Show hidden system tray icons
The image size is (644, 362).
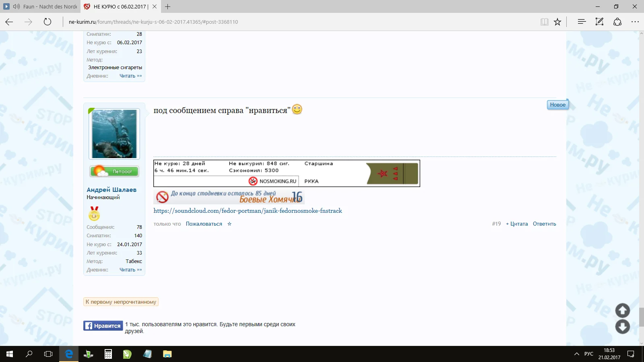coord(576,354)
